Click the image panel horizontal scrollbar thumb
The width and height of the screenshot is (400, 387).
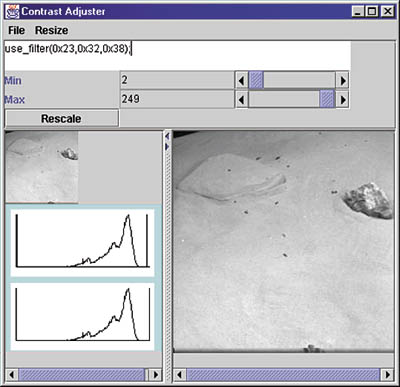tap(283, 375)
